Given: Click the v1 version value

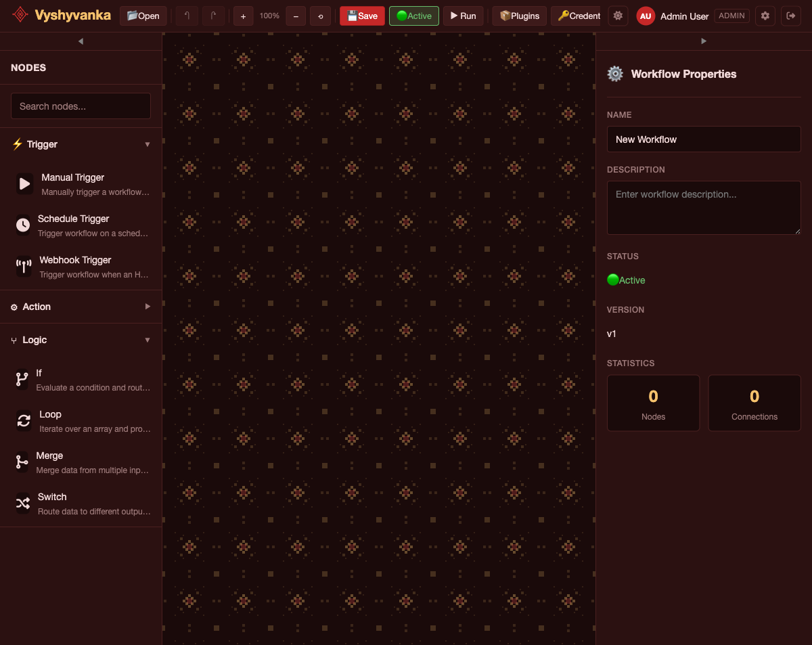Looking at the screenshot, I should click(x=612, y=334).
